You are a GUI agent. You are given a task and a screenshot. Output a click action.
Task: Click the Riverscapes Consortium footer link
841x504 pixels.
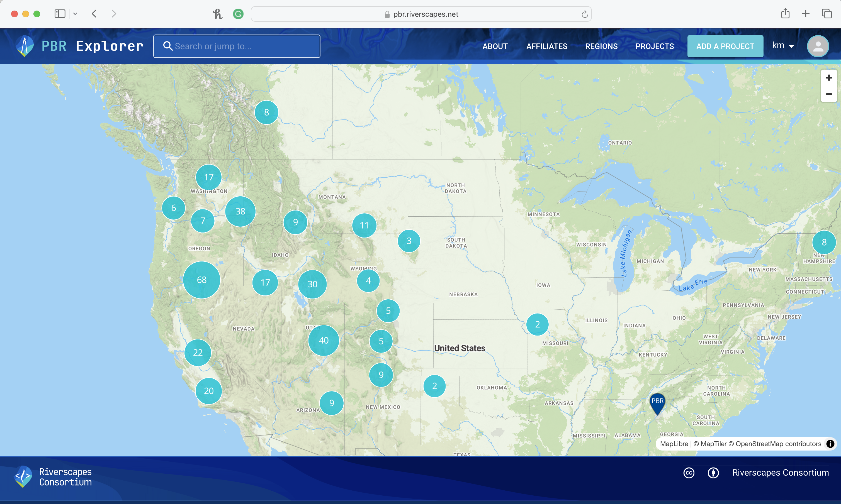pos(780,473)
